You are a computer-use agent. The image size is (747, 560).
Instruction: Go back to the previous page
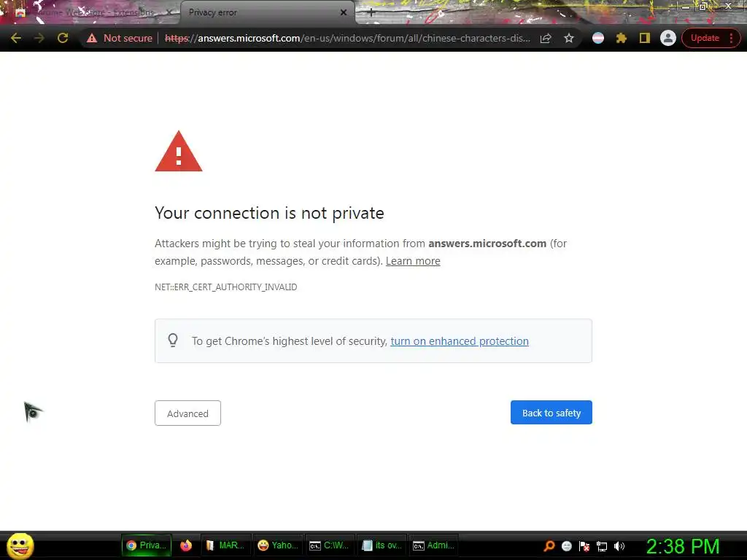coord(16,38)
